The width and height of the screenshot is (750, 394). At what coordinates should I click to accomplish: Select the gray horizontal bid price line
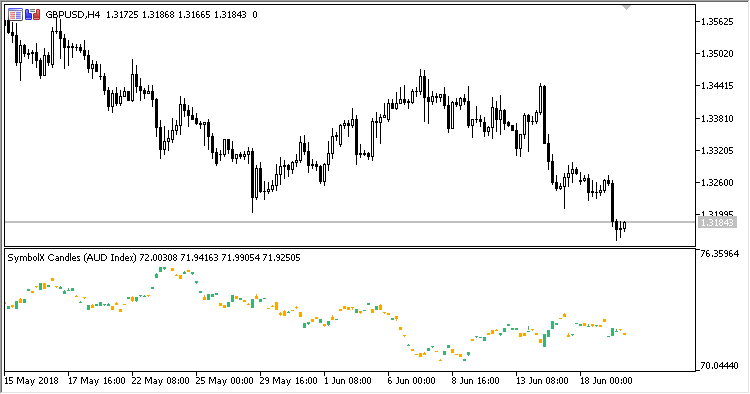click(x=350, y=222)
